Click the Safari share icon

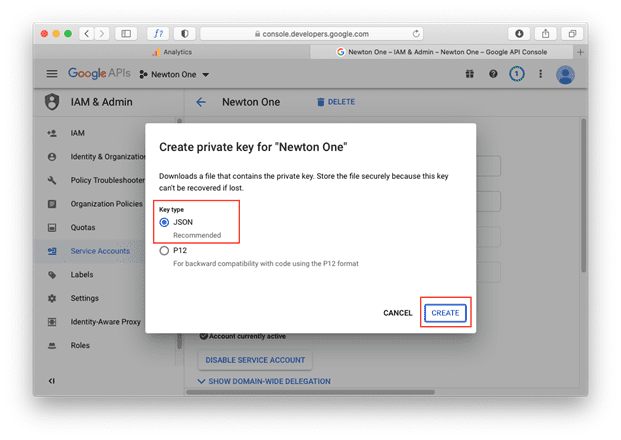pyautogui.click(x=545, y=34)
